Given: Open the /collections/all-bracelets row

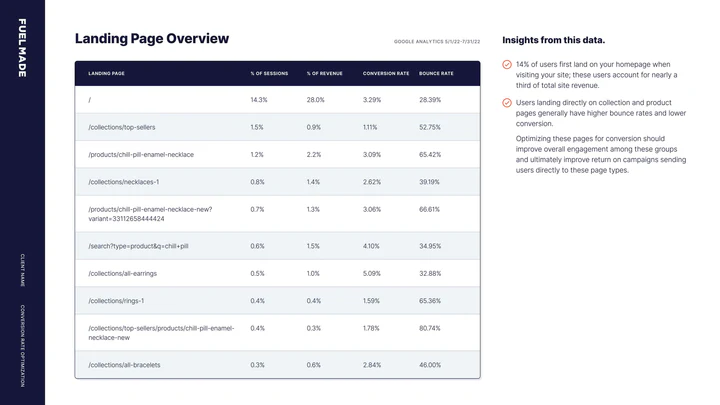Looking at the screenshot, I should [124, 365].
